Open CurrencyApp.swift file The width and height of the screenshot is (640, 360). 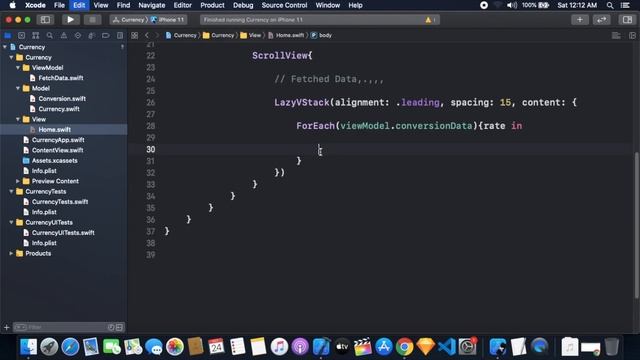(x=58, y=140)
